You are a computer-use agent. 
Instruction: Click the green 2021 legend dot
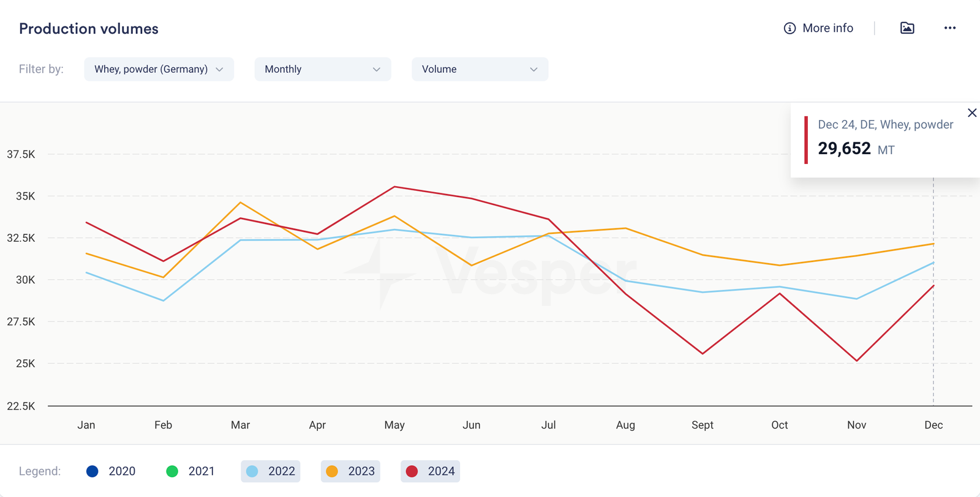coord(172,471)
